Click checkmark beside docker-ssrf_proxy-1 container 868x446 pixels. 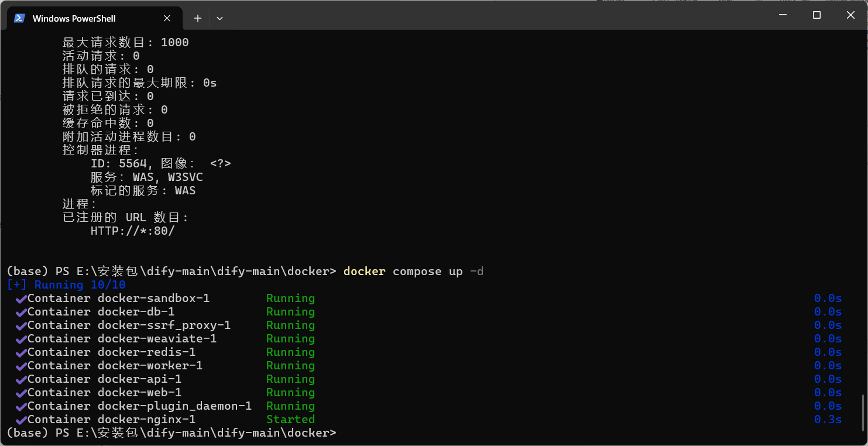[x=21, y=325]
